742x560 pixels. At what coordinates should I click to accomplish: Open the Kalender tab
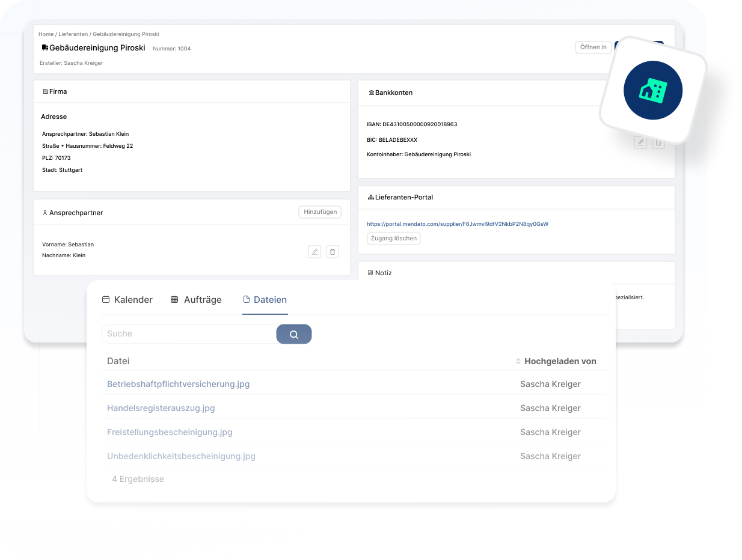point(127,299)
